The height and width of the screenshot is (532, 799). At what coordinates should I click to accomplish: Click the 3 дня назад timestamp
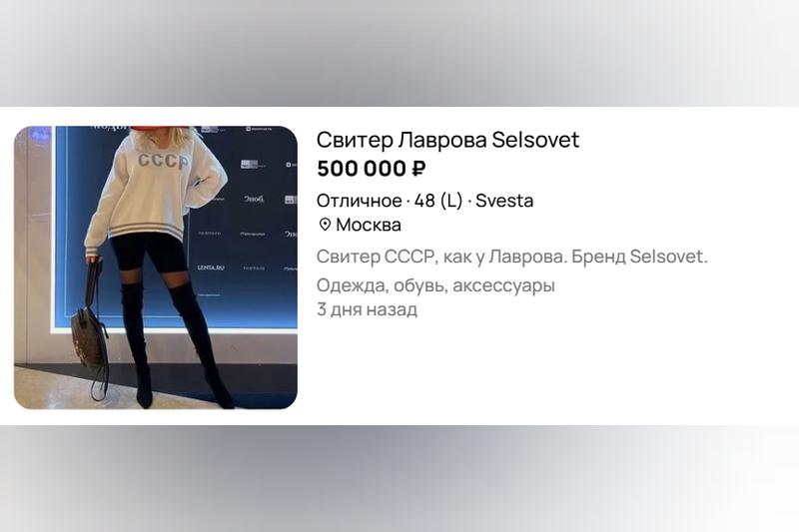[x=367, y=309]
